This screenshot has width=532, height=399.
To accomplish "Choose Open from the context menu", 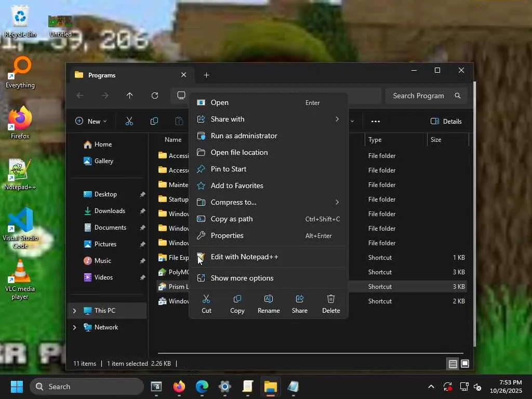I will (x=269, y=102).
